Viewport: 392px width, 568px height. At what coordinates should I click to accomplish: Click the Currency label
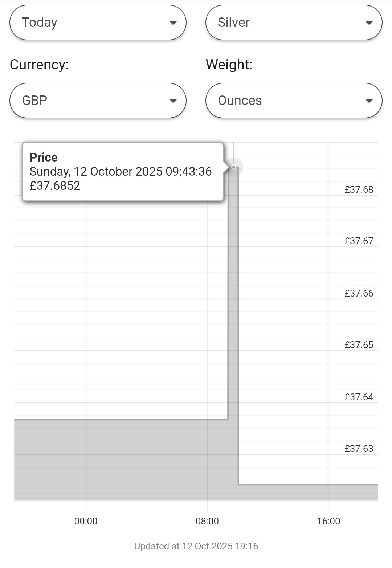39,65
